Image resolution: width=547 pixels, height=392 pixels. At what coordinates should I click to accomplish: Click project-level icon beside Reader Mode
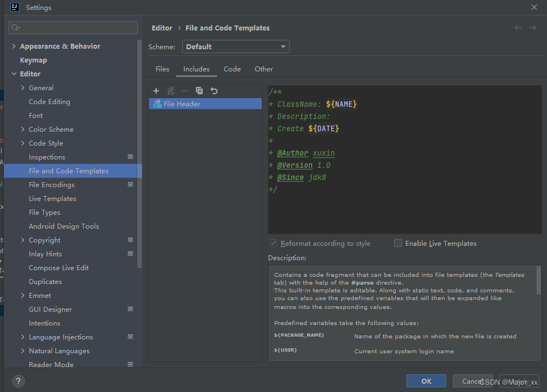[x=131, y=364]
